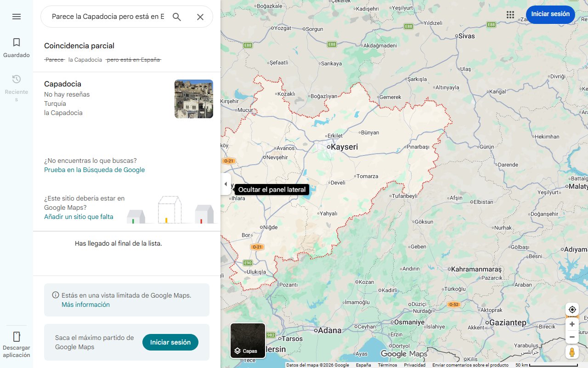Select the Street View pegman
This screenshot has height=368, width=588.
coord(572,352)
